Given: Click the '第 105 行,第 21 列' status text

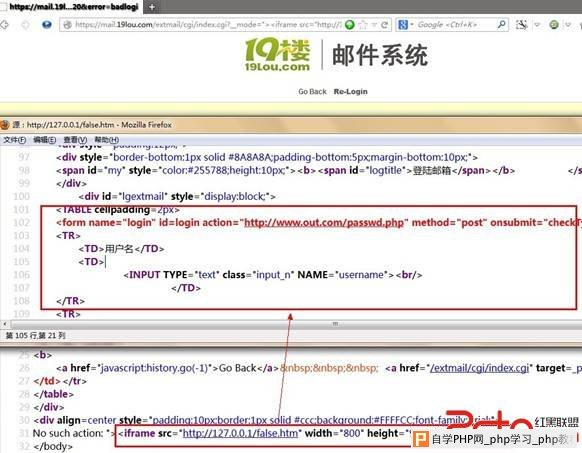Looking at the screenshot, I should [x=36, y=336].
